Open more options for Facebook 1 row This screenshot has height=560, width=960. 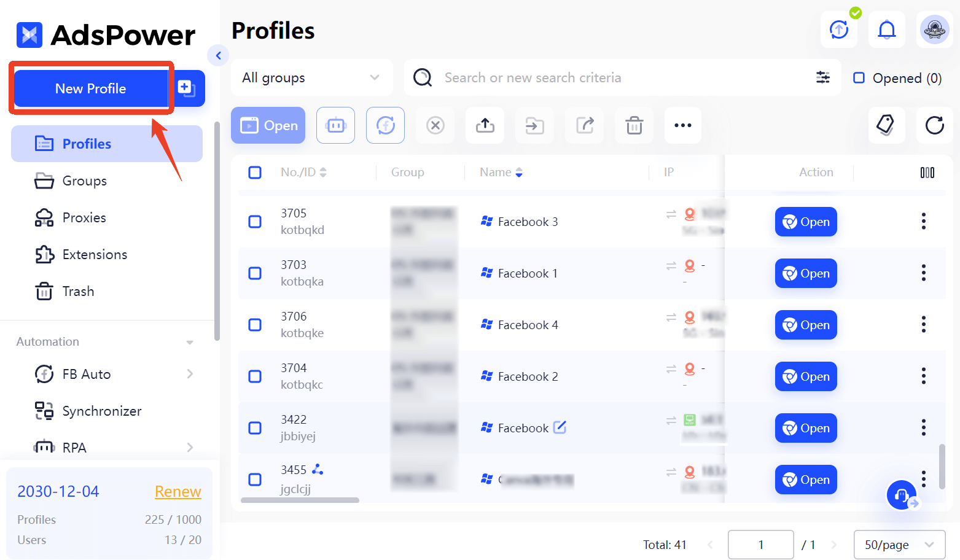tap(923, 273)
